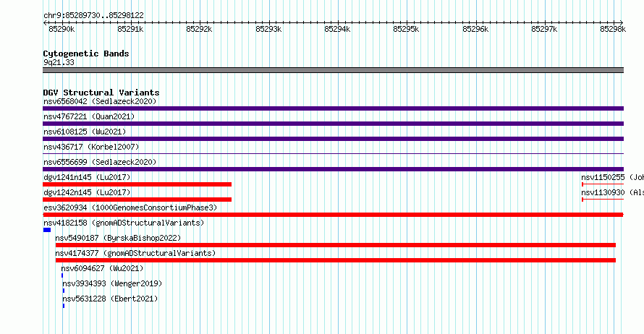Screen dimensions: 644x334
Task: Click the nsv1150255 thin red variant line
Action: [x=603, y=184]
